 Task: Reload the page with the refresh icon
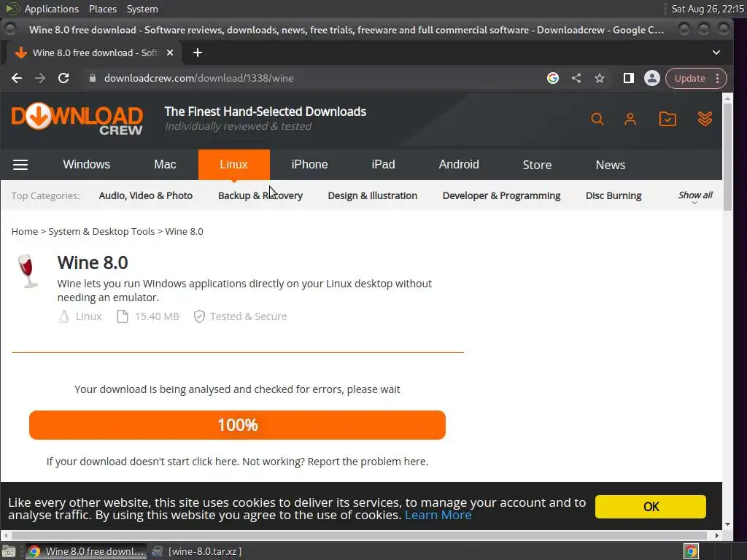pos(63,78)
